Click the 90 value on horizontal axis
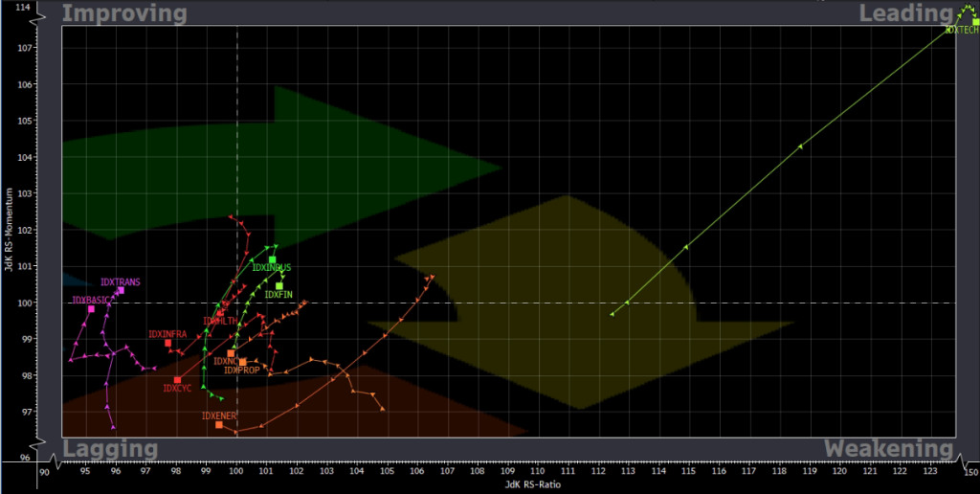Viewport: 980px width, 494px height. [x=44, y=471]
